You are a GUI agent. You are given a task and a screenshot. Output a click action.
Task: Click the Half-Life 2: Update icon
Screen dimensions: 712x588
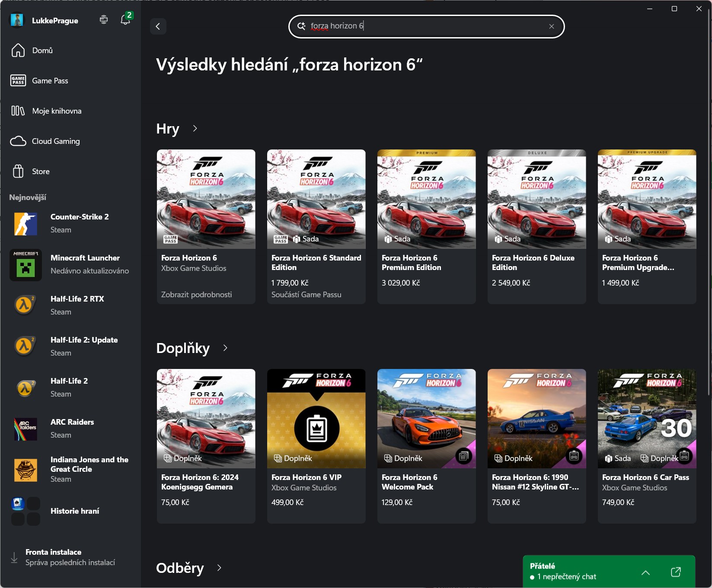point(25,346)
